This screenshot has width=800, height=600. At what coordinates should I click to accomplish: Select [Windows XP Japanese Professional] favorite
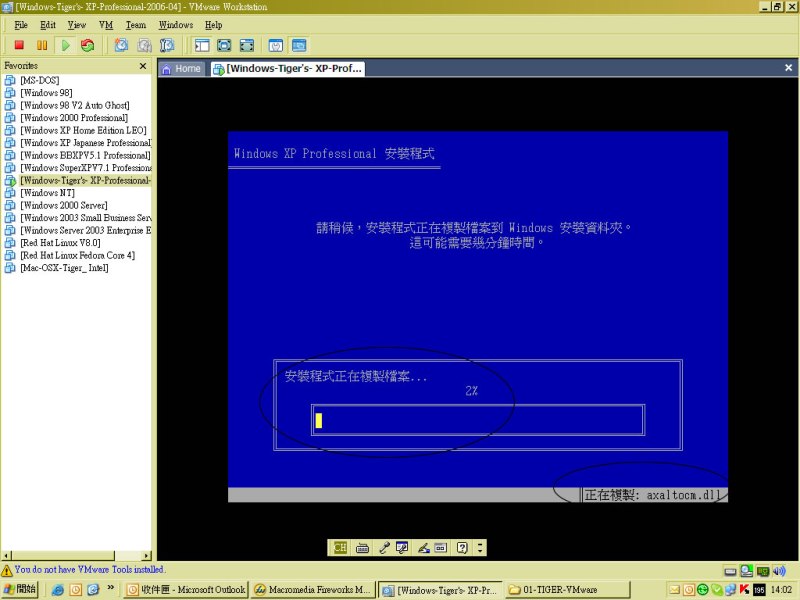click(78, 143)
